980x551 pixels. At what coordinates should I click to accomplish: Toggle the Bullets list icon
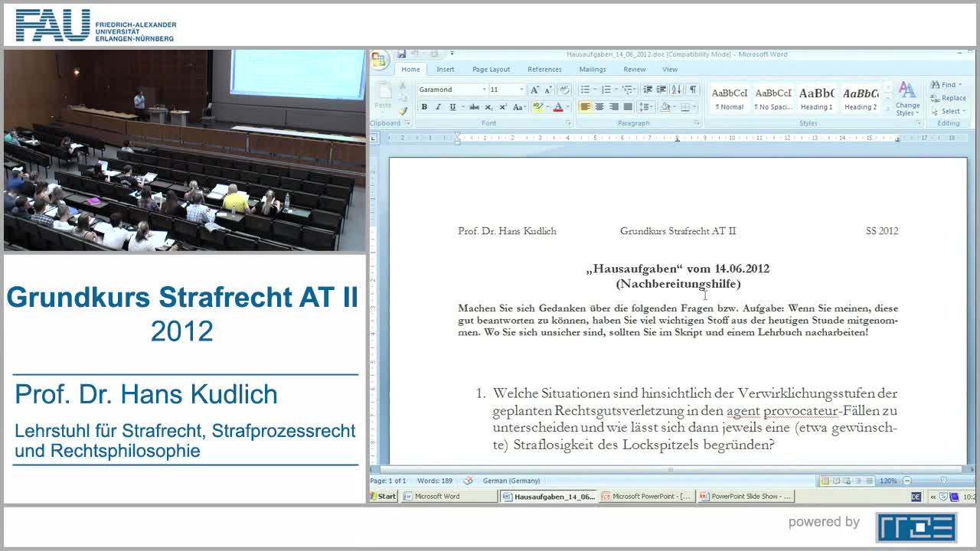(586, 89)
